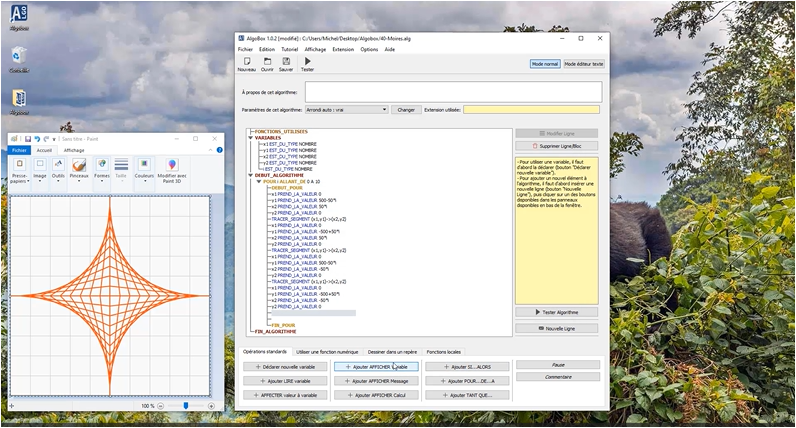
Task: Click the Supprimer Ligne/Bloc button
Action: click(557, 146)
